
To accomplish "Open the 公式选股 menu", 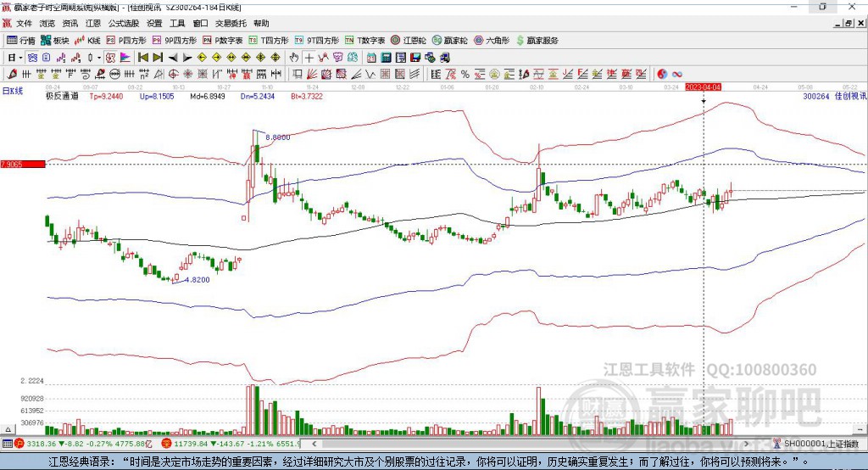I will pyautogui.click(x=124, y=23).
